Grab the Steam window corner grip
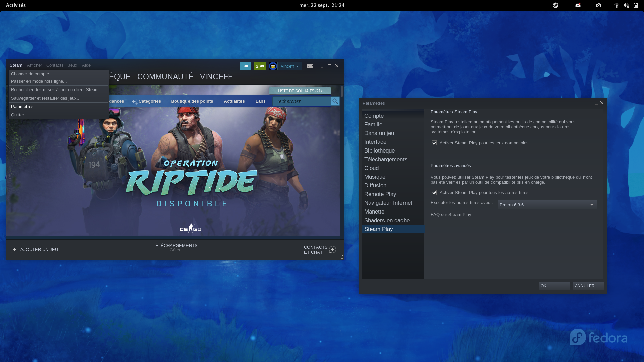 click(341, 257)
